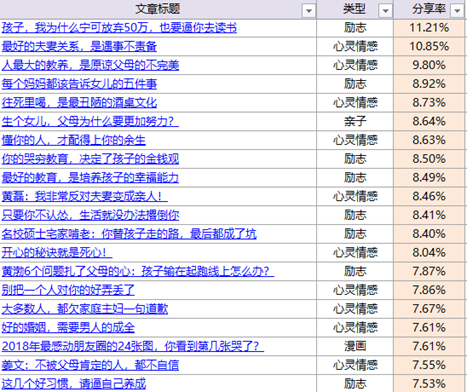The width and height of the screenshot is (467, 392).
Task: Open link 每个妈妈都该告诉女儿的五件事
Action: click(79, 84)
